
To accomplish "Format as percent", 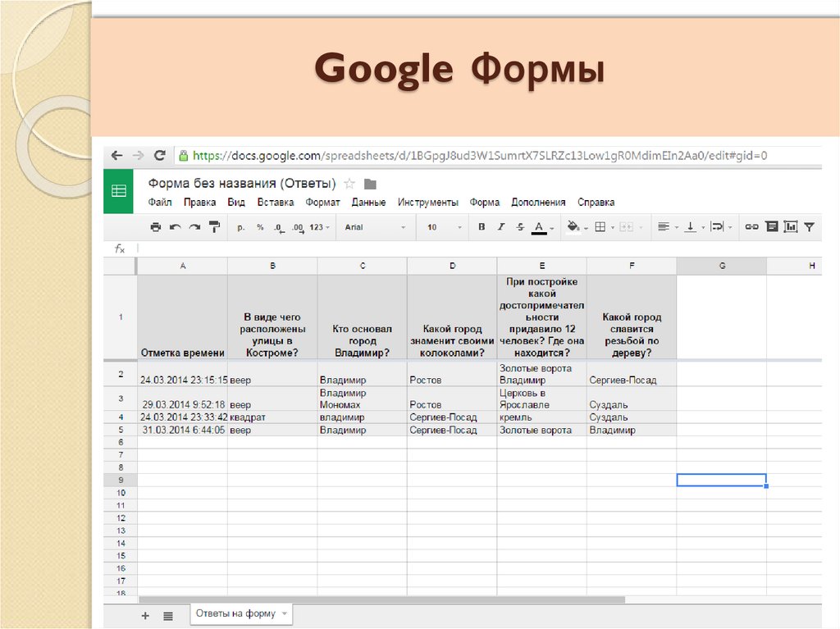I will pyautogui.click(x=260, y=227).
